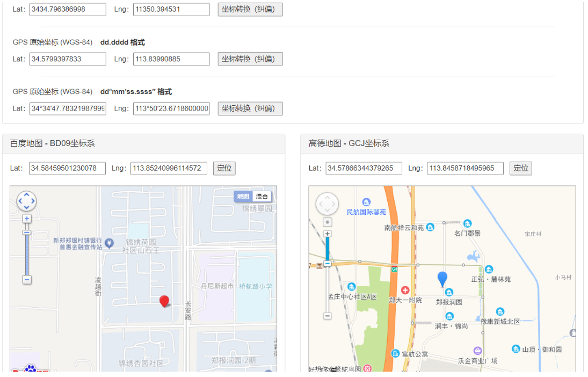Click the 沃金商业广场 shopping icon
The width and height of the screenshot is (588, 377).
pyautogui.click(x=477, y=351)
